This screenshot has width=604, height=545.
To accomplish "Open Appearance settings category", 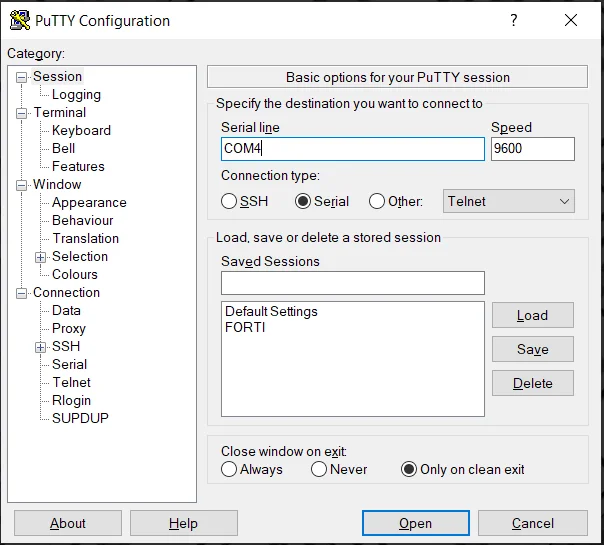I will point(89,203).
